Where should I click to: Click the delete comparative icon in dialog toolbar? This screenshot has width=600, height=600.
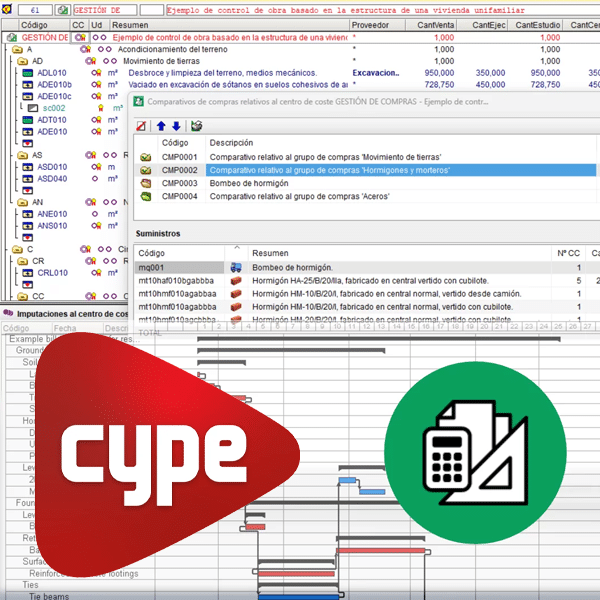click(141, 126)
